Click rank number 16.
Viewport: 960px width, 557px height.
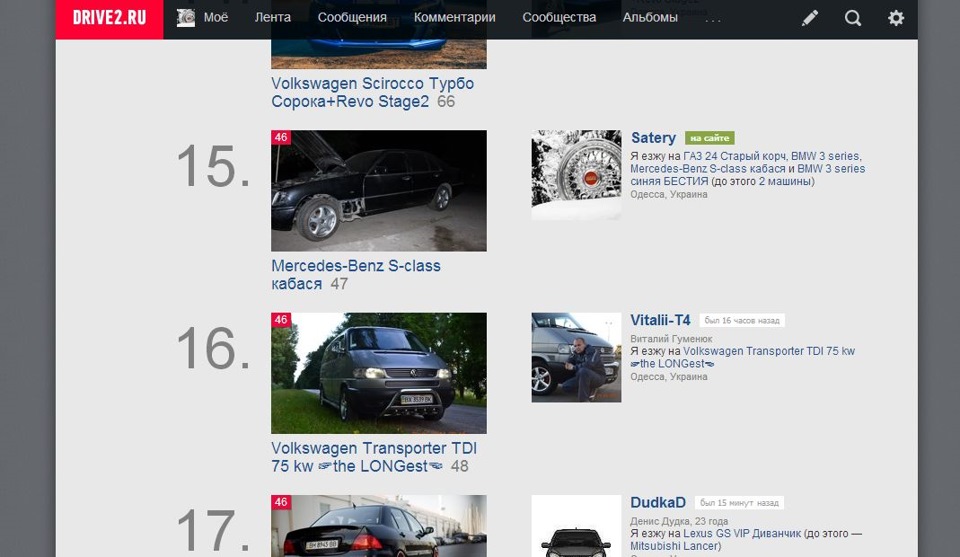click(x=213, y=349)
